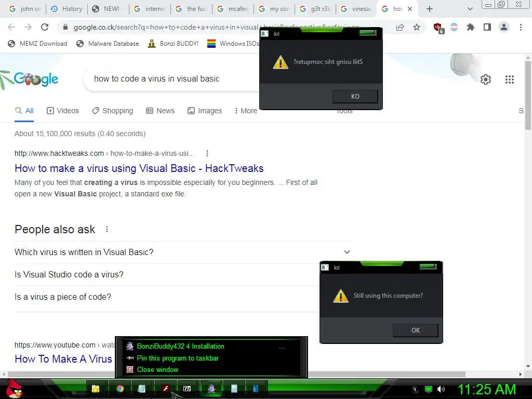Open the Bonzi BUDDY! bookmark
This screenshot has width=532, height=399.
[x=173, y=44]
